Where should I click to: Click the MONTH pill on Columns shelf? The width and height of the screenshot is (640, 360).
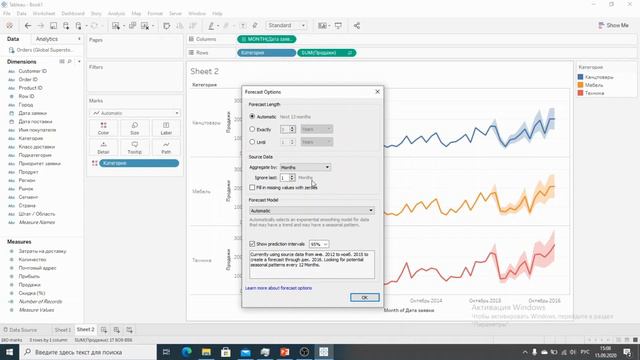coord(267,39)
